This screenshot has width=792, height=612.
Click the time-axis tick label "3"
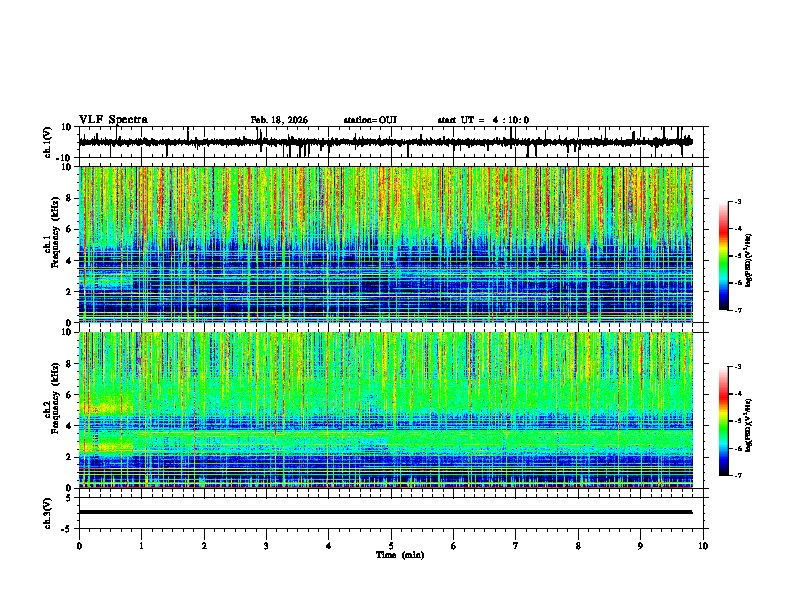click(x=266, y=546)
